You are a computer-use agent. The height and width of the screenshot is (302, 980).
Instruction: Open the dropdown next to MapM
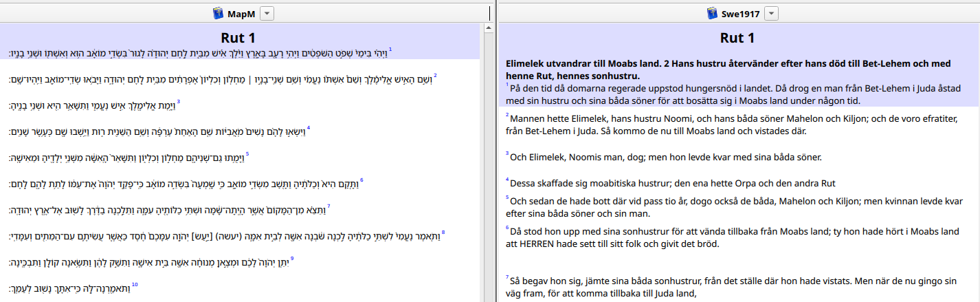(x=267, y=13)
